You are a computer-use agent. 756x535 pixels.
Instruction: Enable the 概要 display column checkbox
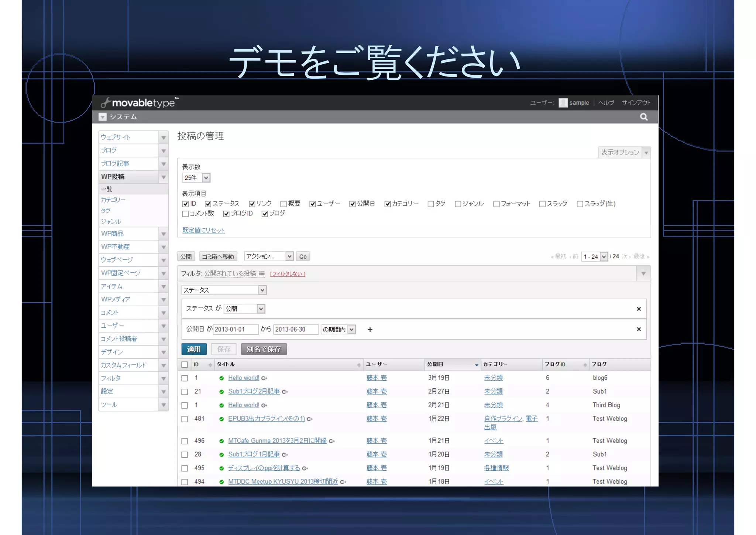coord(283,204)
